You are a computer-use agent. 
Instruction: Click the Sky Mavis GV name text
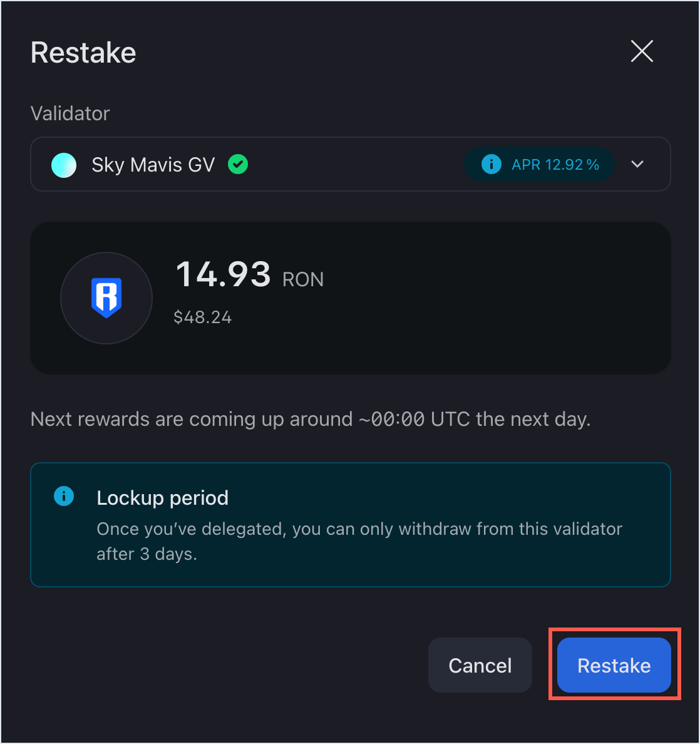tap(153, 165)
